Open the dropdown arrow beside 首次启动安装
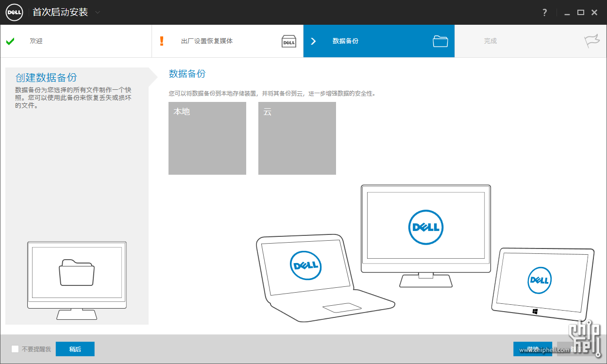The width and height of the screenshot is (607, 364). tap(98, 12)
